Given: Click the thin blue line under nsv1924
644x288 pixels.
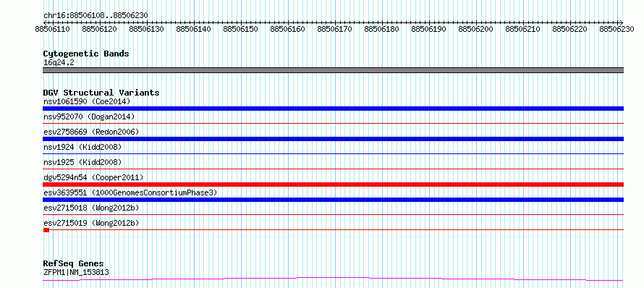Looking at the screenshot, I should (x=334, y=153).
